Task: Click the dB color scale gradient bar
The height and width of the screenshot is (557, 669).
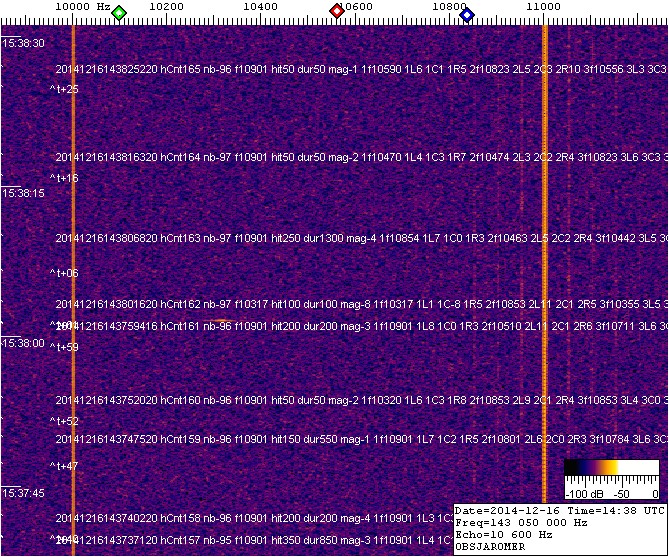Action: (610, 468)
